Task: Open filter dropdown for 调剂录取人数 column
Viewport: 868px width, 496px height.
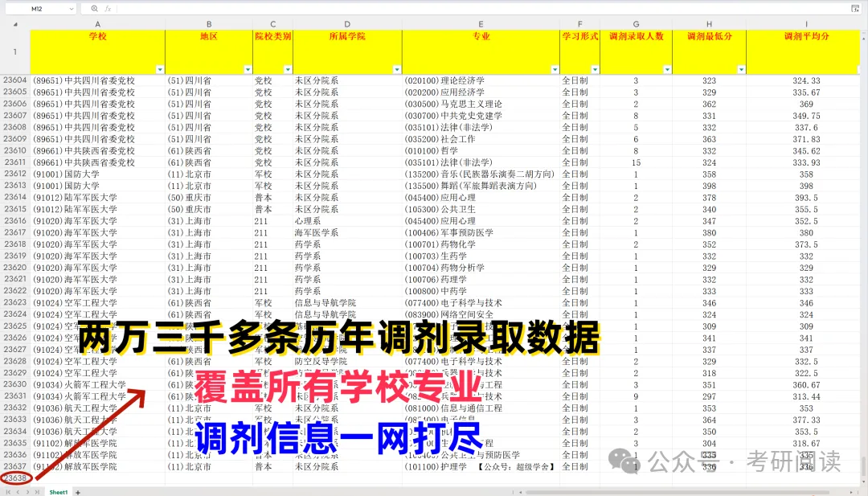Action: coord(667,69)
